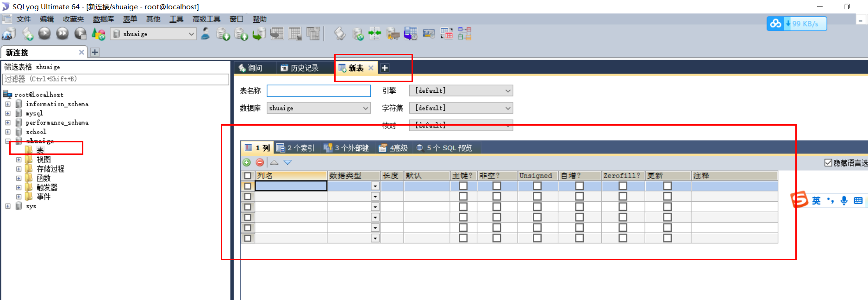
Task: Open the 数据库 shuaige dropdown in form
Action: click(366, 108)
